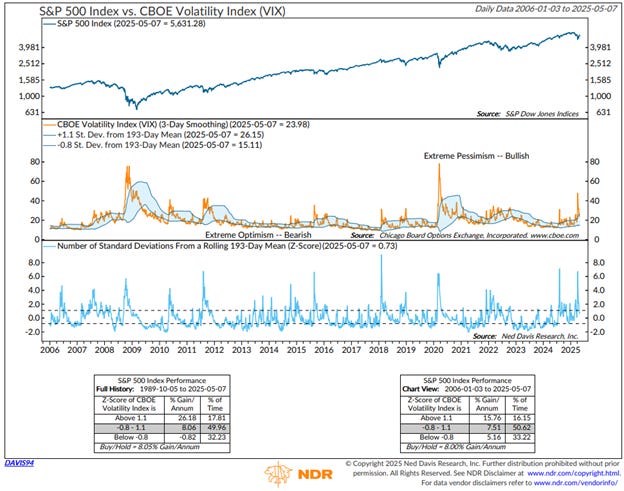
Task: Click the 2013 label on the year axis
Action: pos(242,350)
